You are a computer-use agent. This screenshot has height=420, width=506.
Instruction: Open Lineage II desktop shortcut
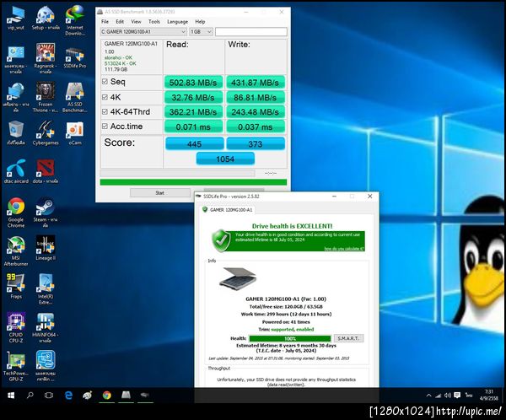pos(46,248)
